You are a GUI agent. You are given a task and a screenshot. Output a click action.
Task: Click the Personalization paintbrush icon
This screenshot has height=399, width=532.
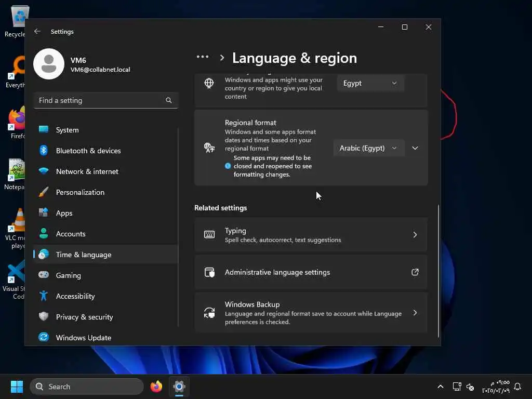click(44, 192)
